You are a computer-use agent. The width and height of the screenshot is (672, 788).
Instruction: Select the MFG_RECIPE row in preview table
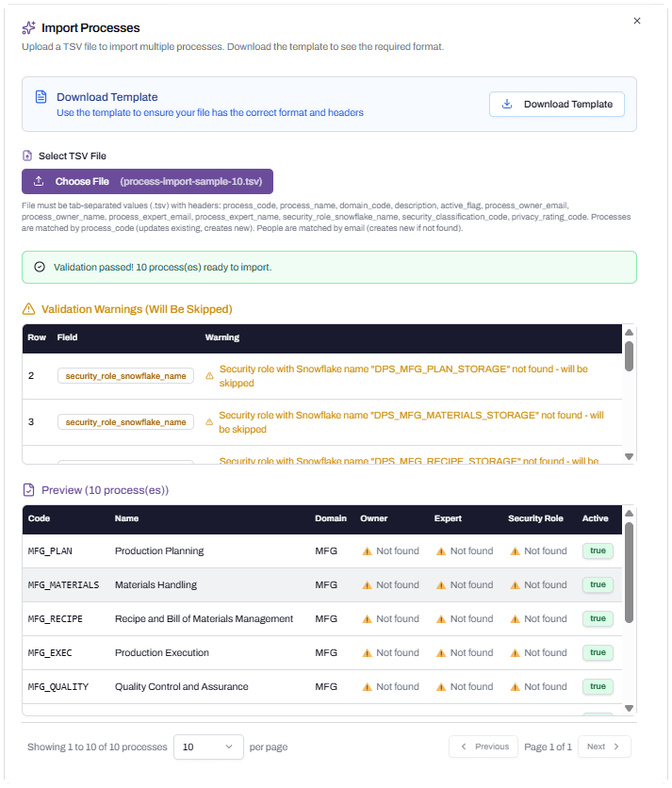click(x=322, y=619)
